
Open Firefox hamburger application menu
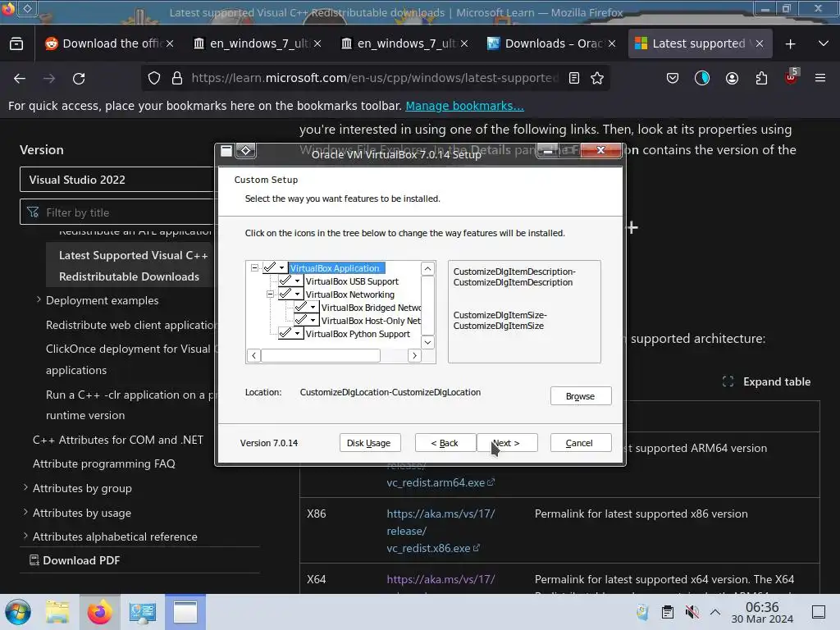pyautogui.click(x=820, y=78)
